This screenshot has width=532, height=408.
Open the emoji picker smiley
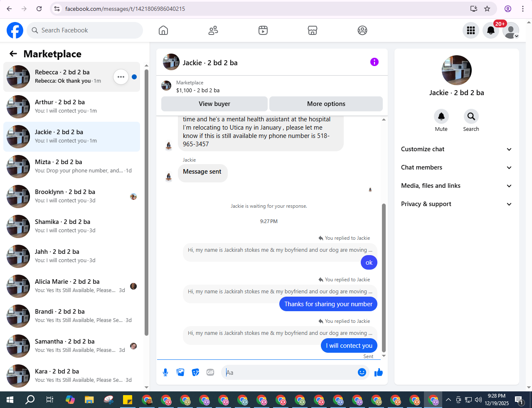click(362, 372)
